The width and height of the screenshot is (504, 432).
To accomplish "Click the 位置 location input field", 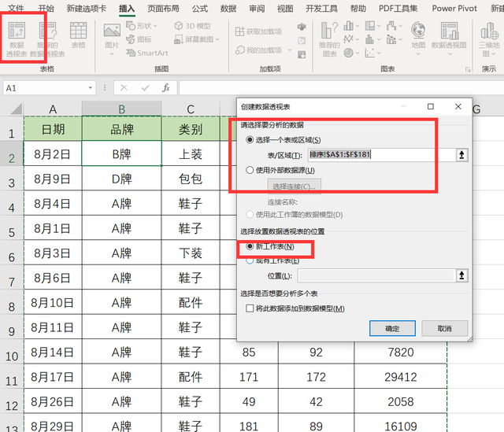I will (376, 275).
